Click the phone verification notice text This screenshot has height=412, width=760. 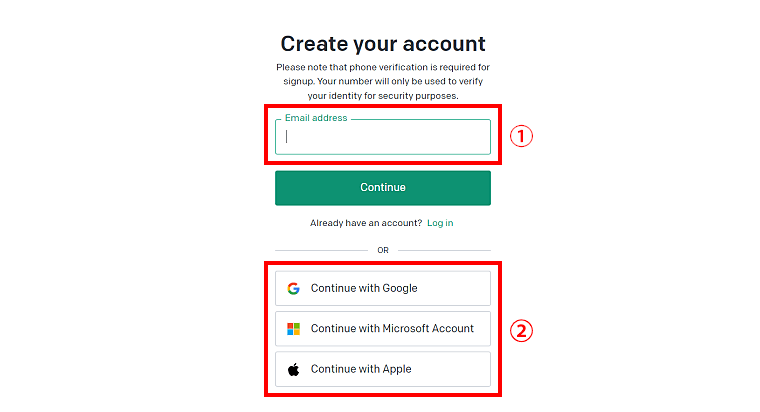(x=383, y=81)
